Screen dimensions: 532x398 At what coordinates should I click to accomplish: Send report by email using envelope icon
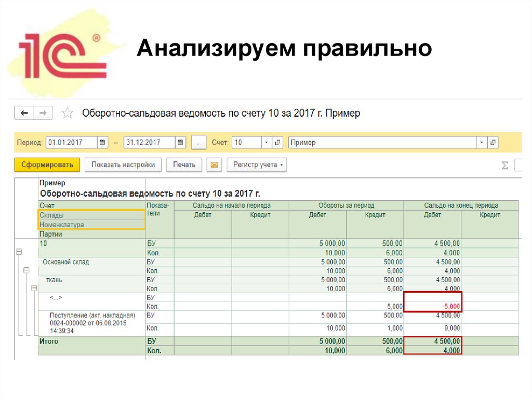point(215,164)
